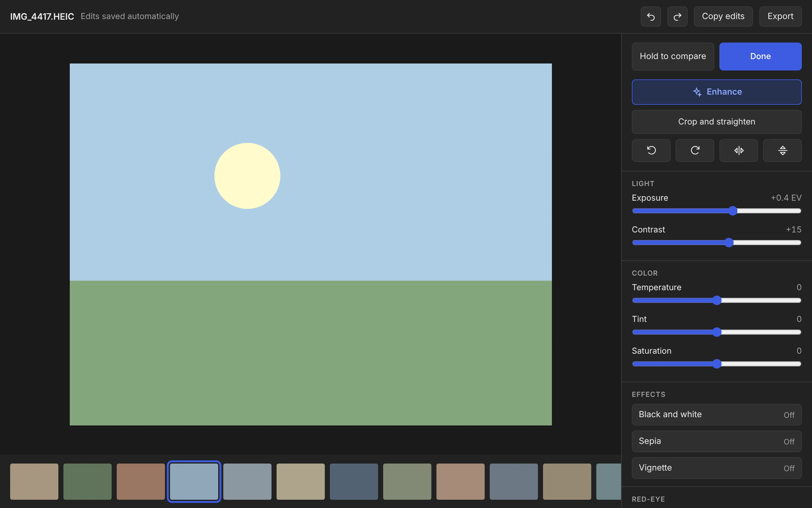The image size is (812, 508).
Task: Click the Saturation slider handle
Action: (717, 364)
